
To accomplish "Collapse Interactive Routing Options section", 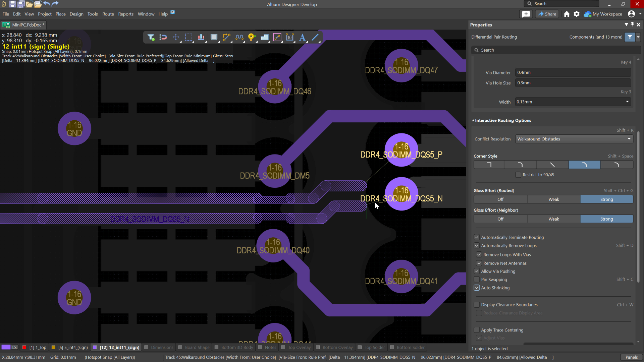I will pyautogui.click(x=473, y=121).
